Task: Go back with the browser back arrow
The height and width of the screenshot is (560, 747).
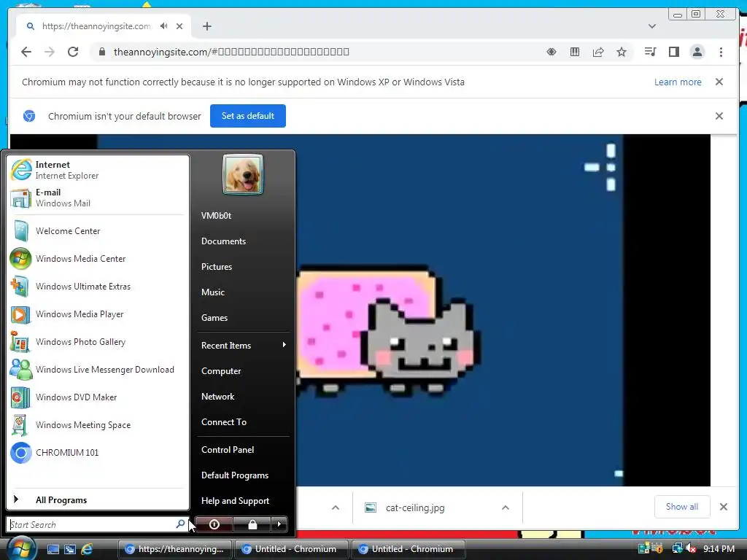Action: click(x=26, y=52)
